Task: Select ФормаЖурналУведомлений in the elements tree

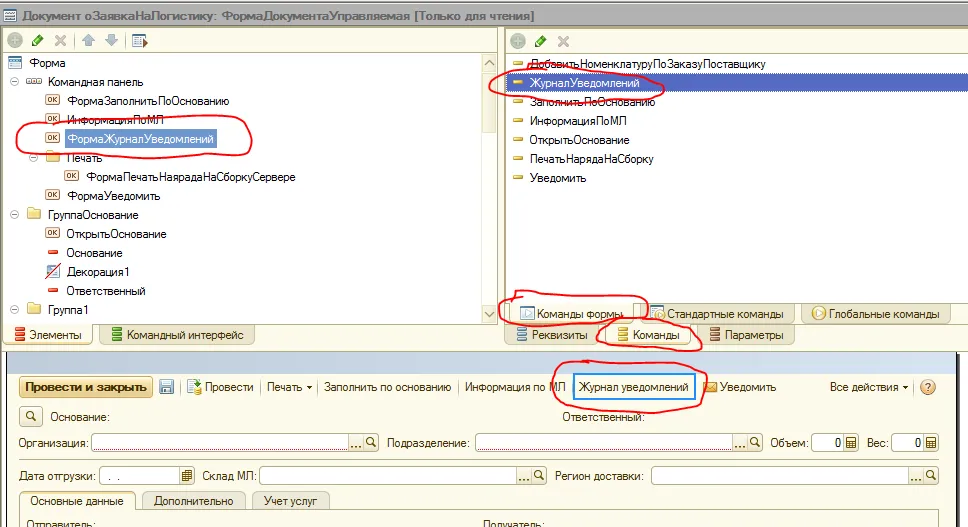Action: tap(141, 139)
